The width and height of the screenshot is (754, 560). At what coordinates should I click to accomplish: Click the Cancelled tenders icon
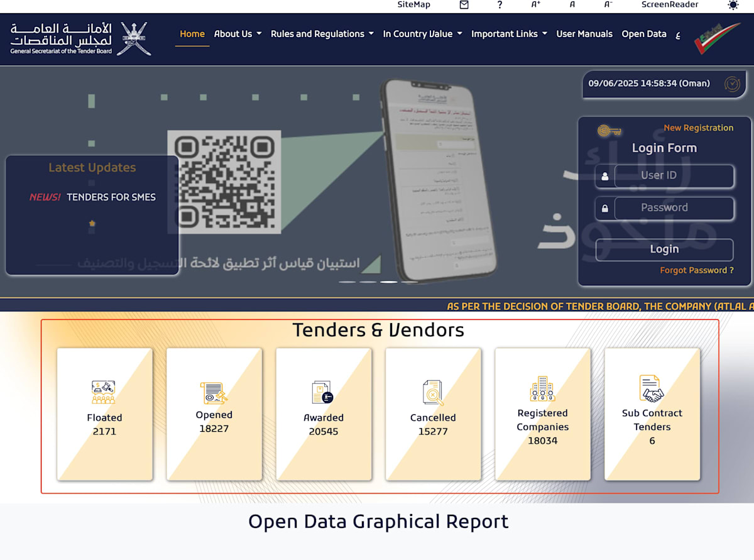(x=433, y=392)
